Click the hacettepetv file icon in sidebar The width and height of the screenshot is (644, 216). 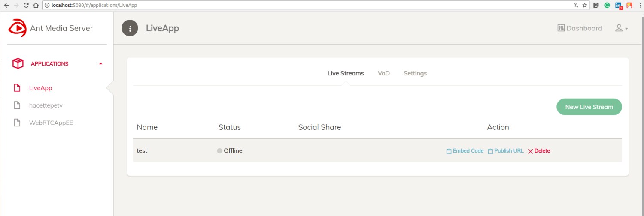point(17,105)
